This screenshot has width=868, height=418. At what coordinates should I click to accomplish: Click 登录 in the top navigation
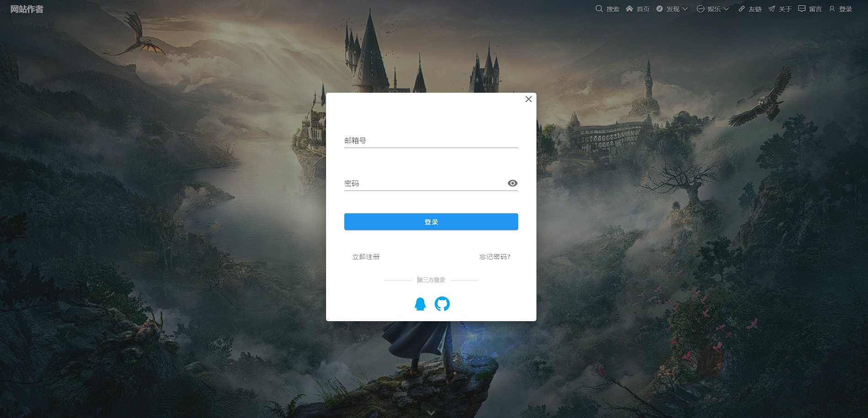click(846, 9)
